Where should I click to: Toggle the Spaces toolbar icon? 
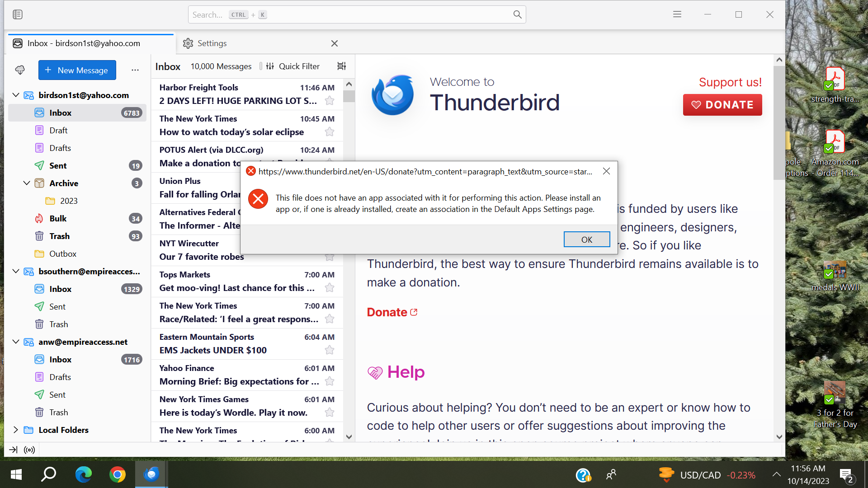coord(18,14)
